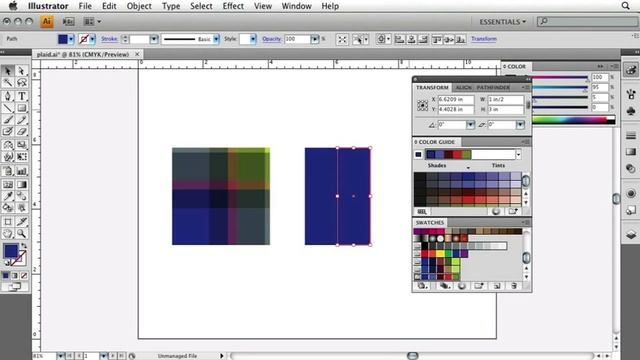Open the Apple menu
Screen dimensions: 640x360
click(13, 6)
